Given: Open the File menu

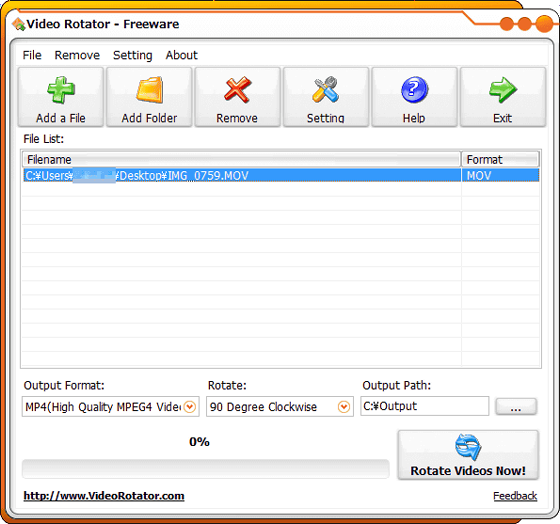Looking at the screenshot, I should point(32,55).
